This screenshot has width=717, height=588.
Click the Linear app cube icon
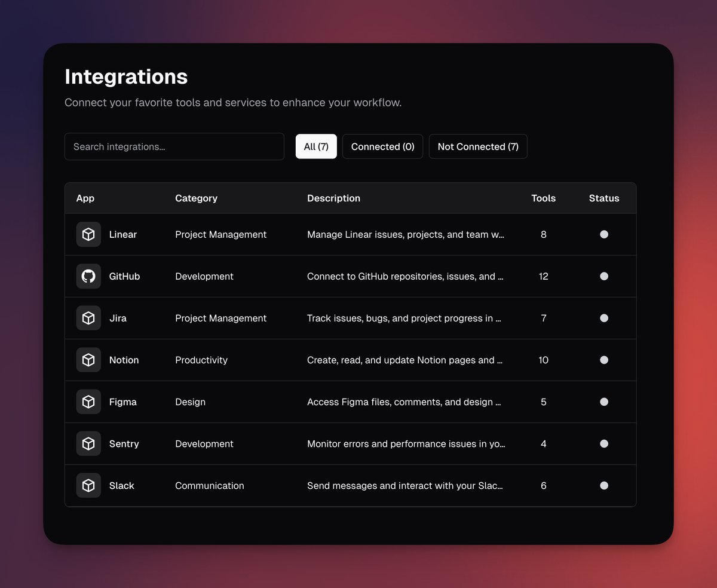(x=88, y=234)
